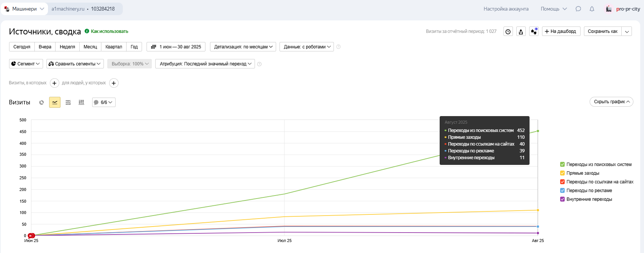The image size is (644, 253).
Task: Select the 'Квартал' period tab
Action: tap(114, 47)
